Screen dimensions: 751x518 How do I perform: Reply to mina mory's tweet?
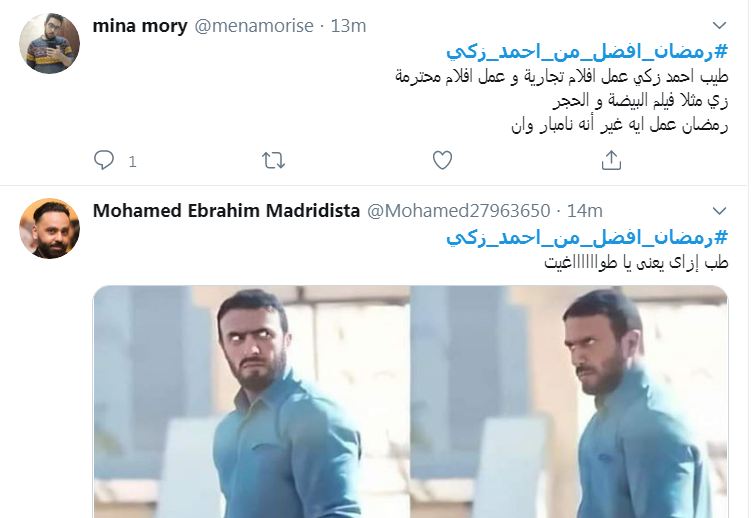tap(104, 160)
